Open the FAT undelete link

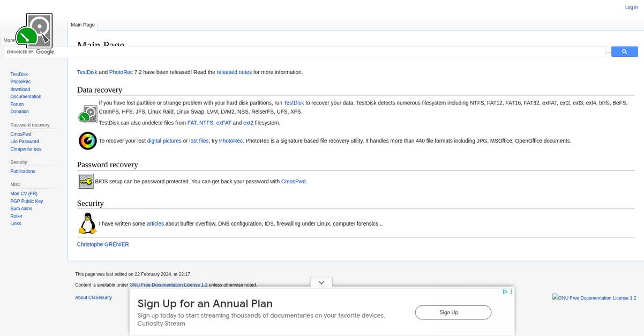[x=192, y=123]
